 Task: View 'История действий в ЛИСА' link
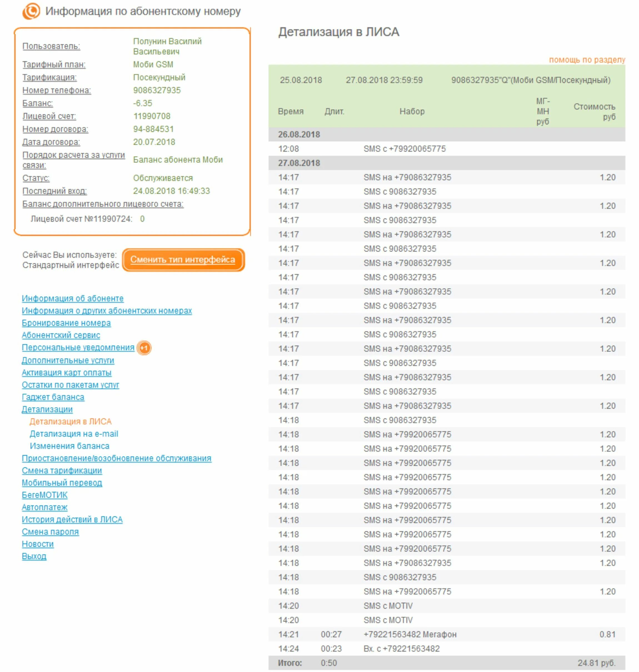72,520
